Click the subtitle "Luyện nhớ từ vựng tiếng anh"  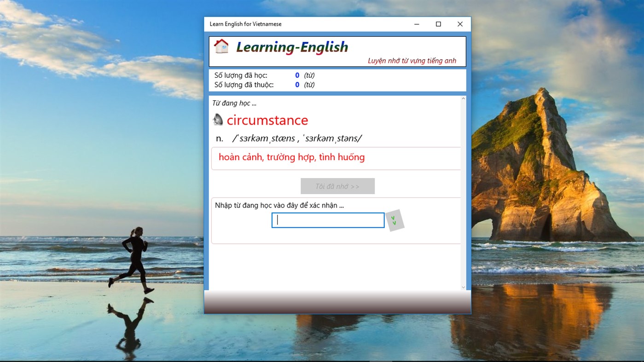pos(412,60)
